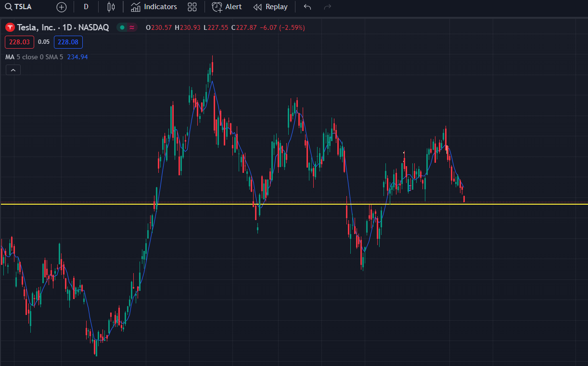The height and width of the screenshot is (366, 588).
Task: Click the add symbol plus icon
Action: pyautogui.click(x=62, y=7)
